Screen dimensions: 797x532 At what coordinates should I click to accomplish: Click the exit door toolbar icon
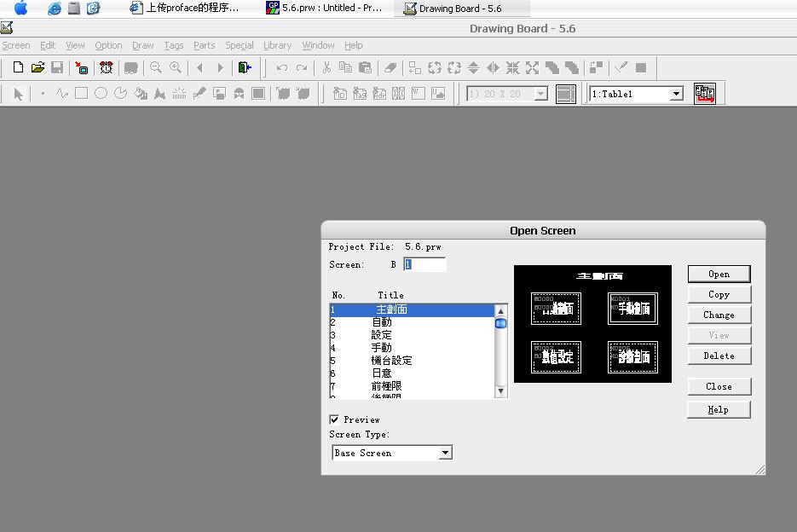point(245,67)
